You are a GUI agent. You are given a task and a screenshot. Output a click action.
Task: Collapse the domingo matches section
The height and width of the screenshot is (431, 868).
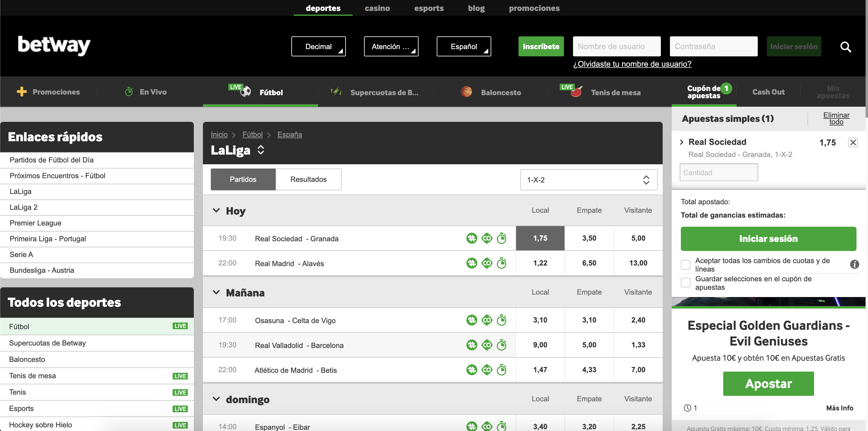(x=216, y=399)
